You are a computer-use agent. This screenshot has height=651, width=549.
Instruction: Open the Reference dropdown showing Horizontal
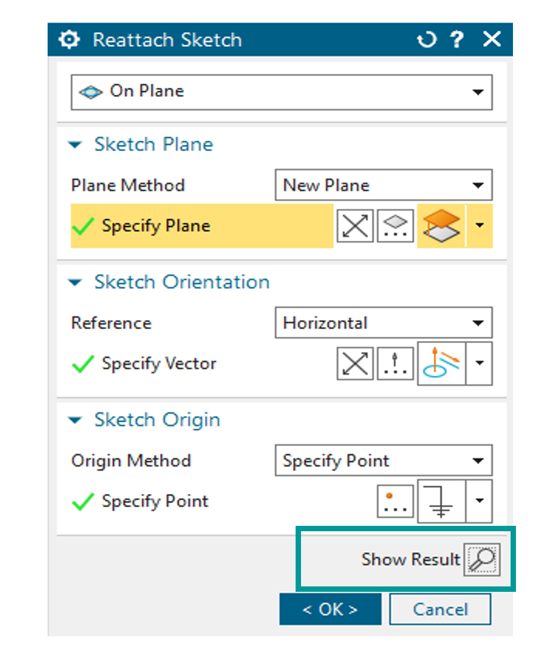pyautogui.click(x=384, y=323)
